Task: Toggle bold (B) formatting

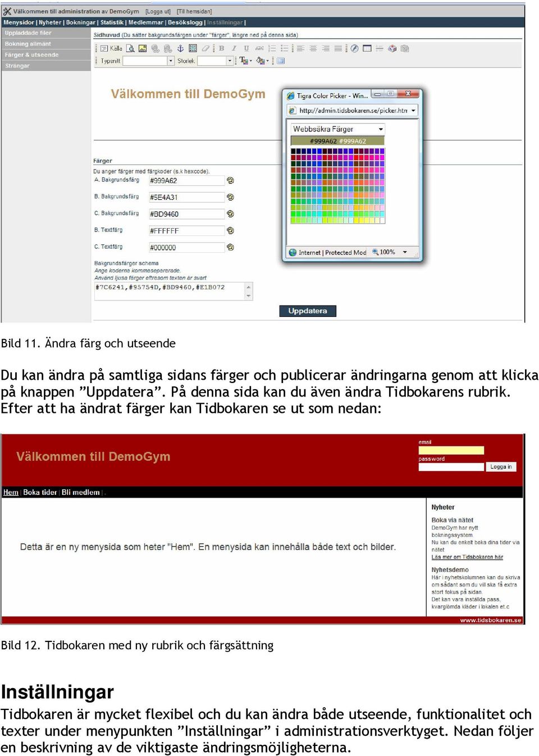Action: [222, 49]
